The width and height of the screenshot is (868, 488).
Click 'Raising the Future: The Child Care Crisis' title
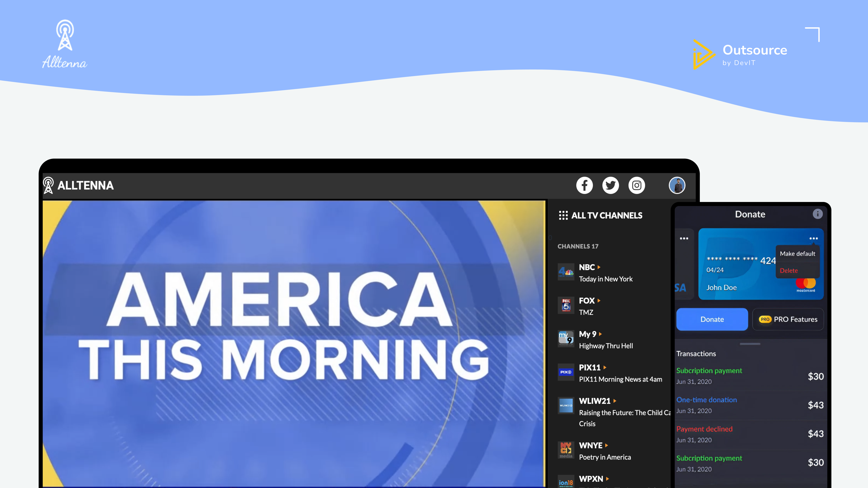[x=625, y=418]
